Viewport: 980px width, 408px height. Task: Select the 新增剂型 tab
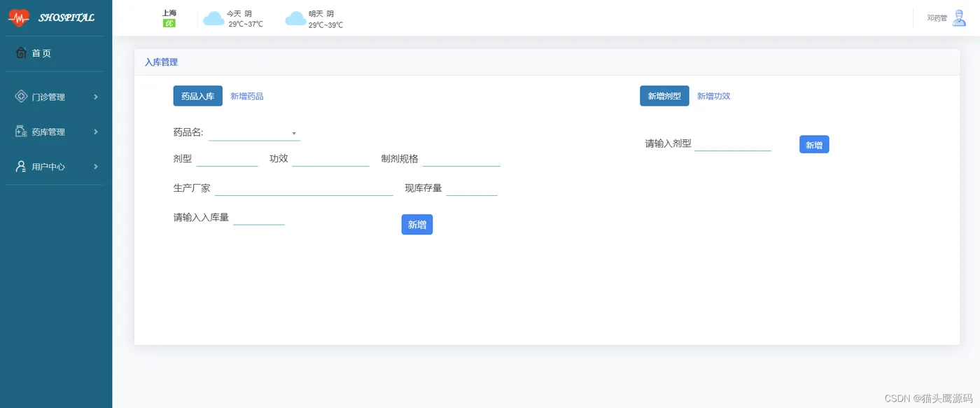(664, 96)
